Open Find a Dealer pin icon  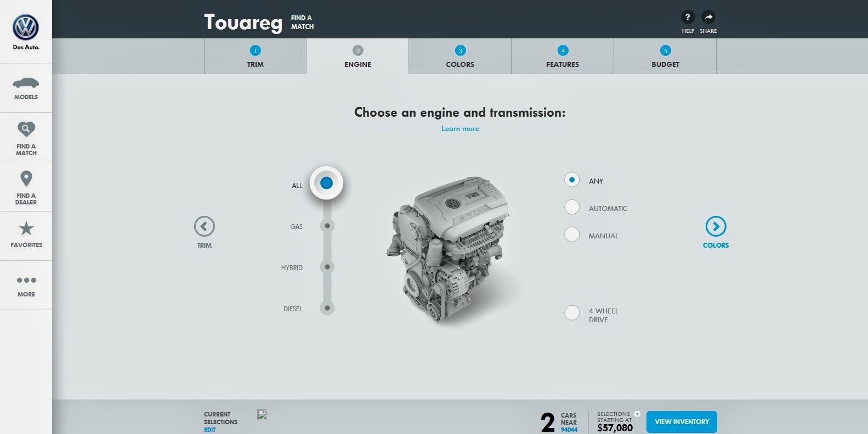pos(26,179)
